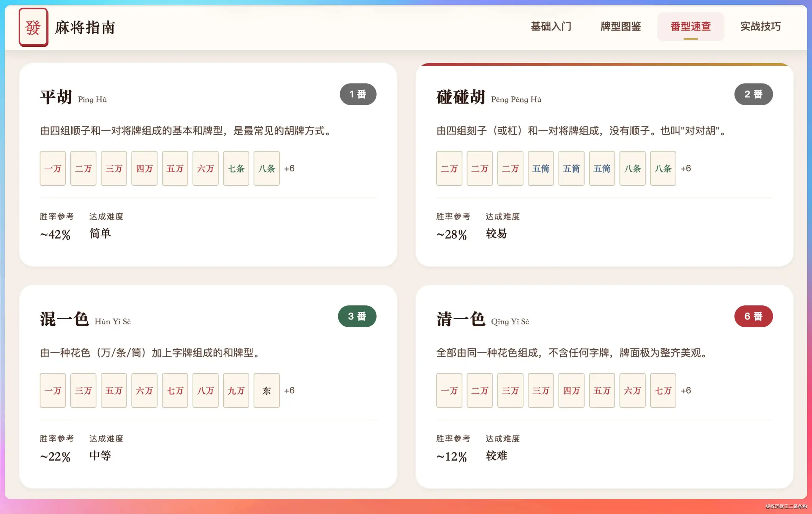Click the 1 番 badge on 平胡

358,94
